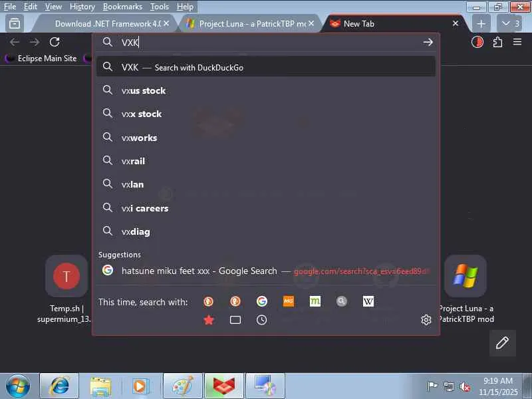Choose the vxx stock suggestion
Screen dimensions: 532x399
pyautogui.click(x=266, y=114)
